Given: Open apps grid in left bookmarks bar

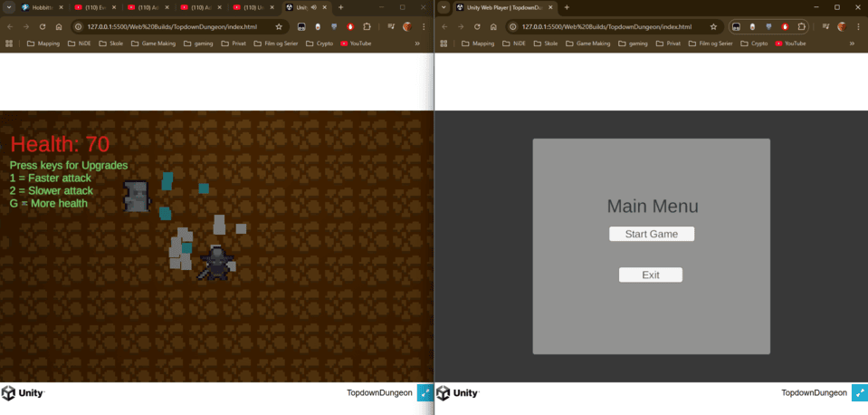Looking at the screenshot, I should 10,43.
